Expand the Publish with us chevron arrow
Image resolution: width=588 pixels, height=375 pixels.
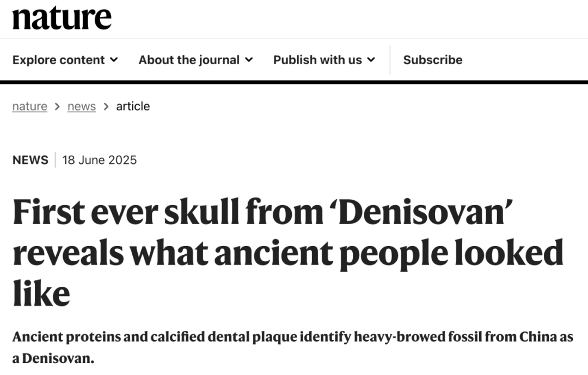pos(371,60)
